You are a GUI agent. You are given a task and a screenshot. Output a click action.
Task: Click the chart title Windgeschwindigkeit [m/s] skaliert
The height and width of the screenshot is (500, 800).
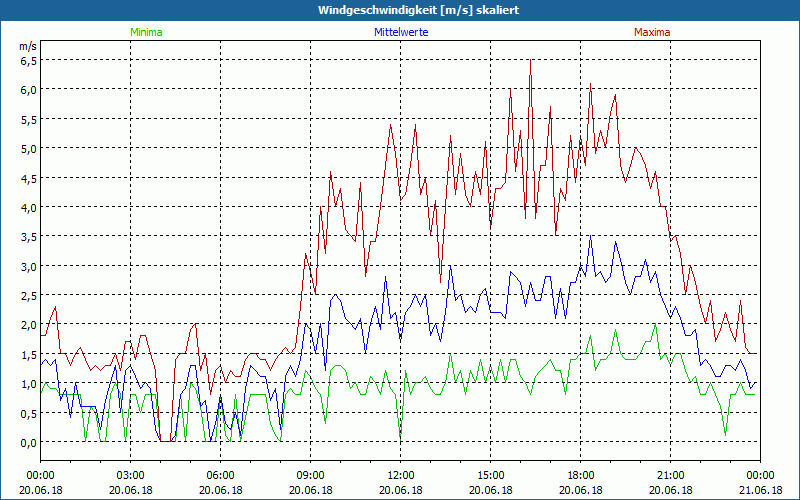click(418, 10)
